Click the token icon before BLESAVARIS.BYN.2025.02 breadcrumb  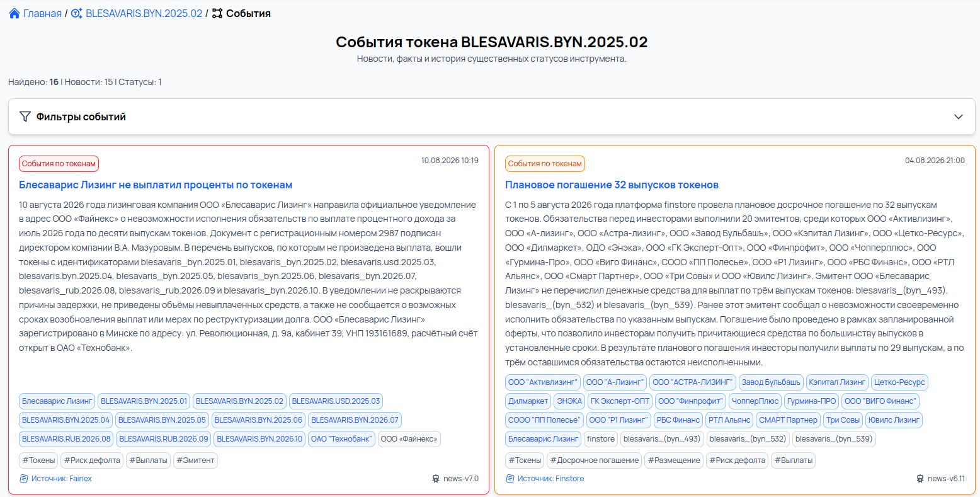(77, 13)
